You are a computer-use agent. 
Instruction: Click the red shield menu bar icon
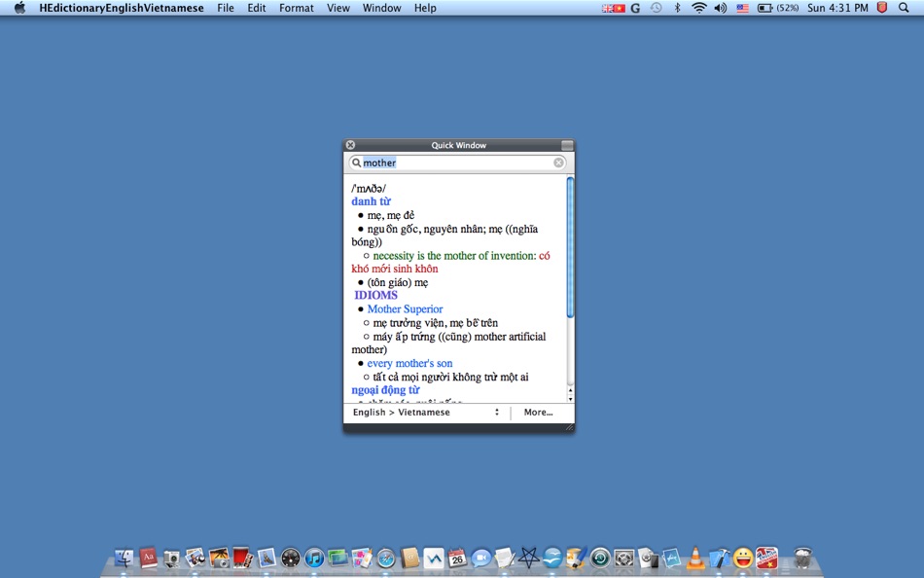click(881, 8)
